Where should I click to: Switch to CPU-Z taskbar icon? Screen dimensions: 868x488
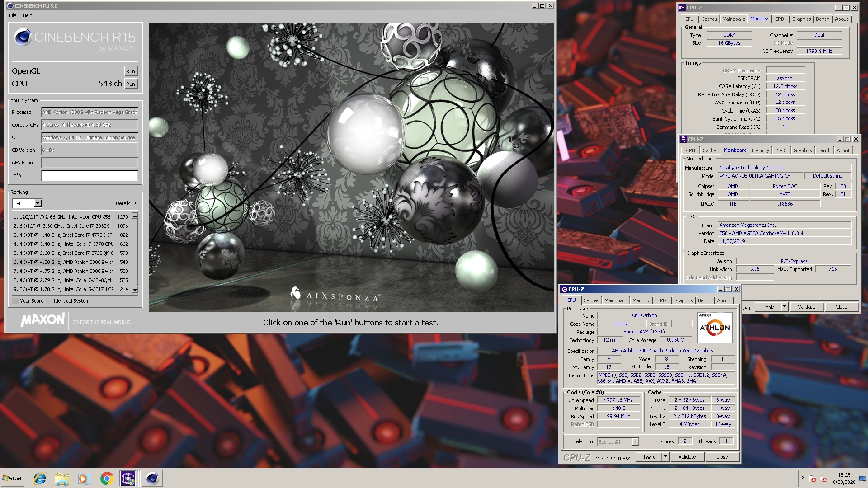click(x=127, y=478)
